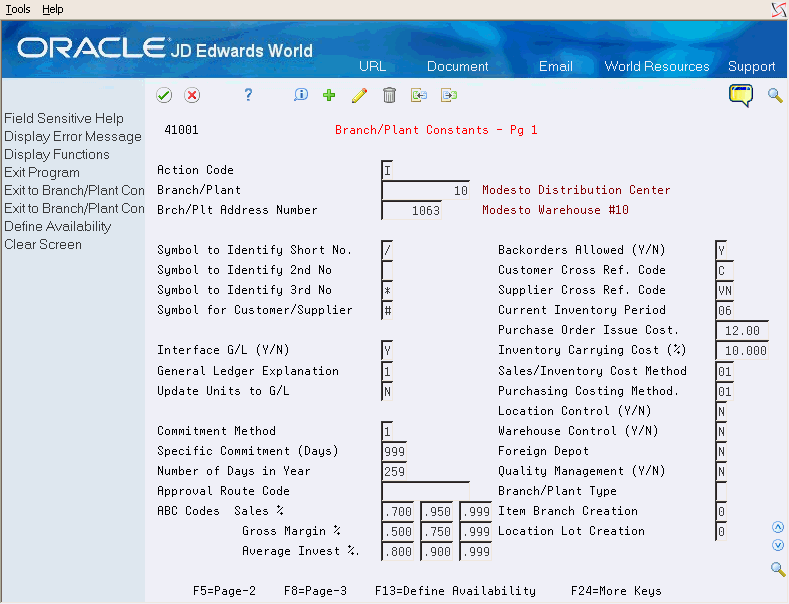This screenshot has width=789, height=604.
Task: Select Display Functions option
Action: pos(56,155)
